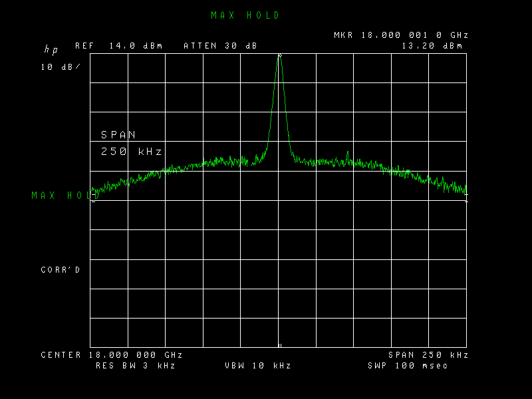Select the MKR 18.000 001 0 GHz readout

pyautogui.click(x=401, y=35)
